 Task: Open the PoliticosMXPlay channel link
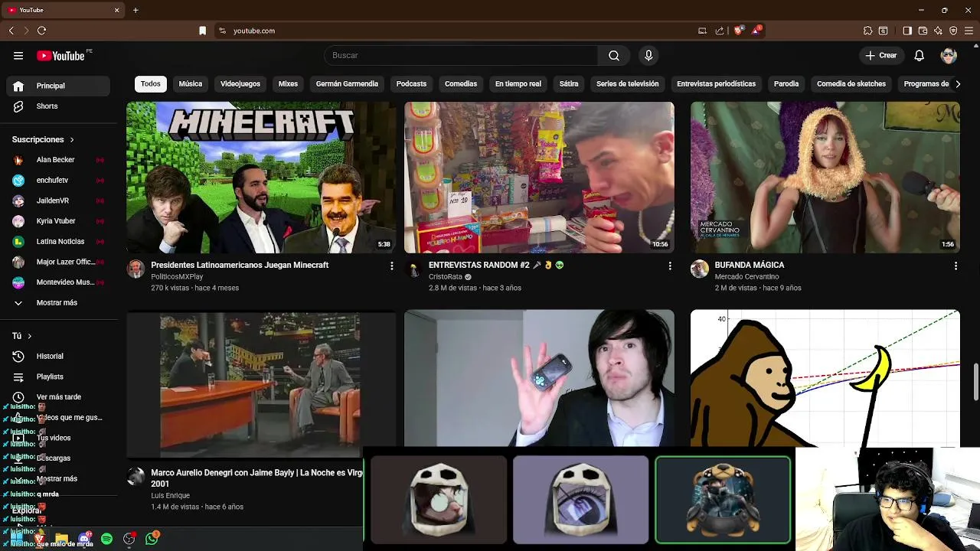(177, 277)
